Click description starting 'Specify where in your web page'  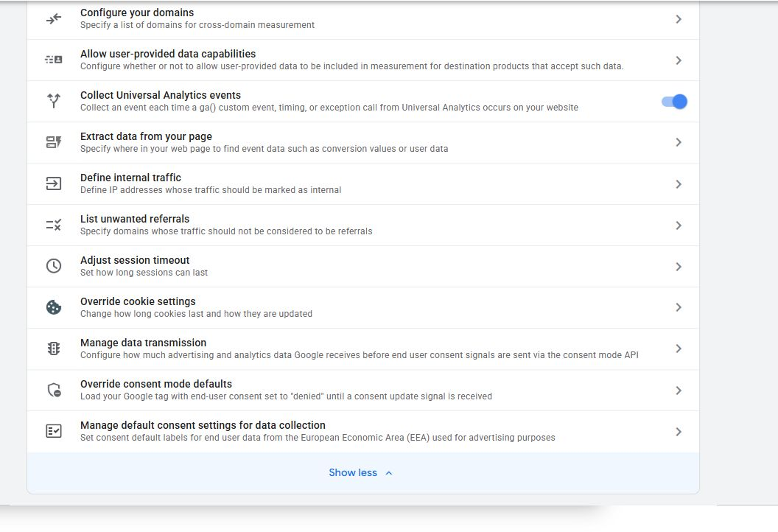[264, 148]
